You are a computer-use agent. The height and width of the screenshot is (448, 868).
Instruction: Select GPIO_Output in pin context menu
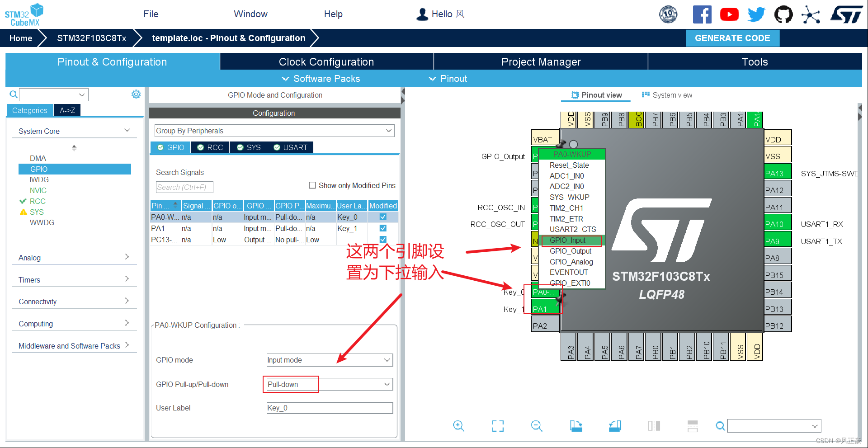571,251
